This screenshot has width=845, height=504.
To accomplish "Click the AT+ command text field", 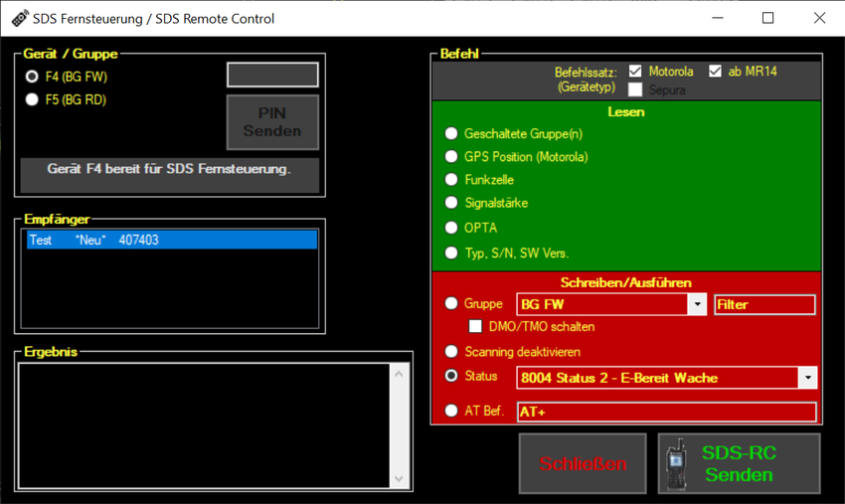I will coord(666,412).
